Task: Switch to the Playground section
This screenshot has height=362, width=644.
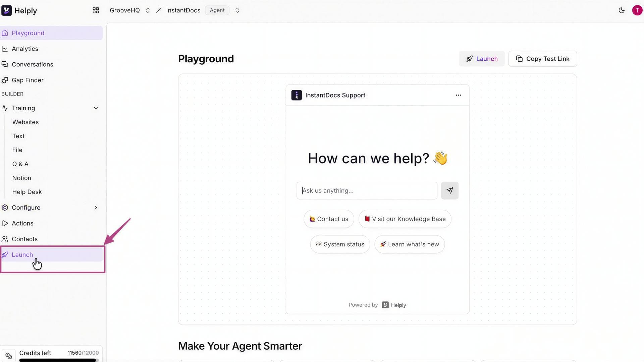Action: 28,33
